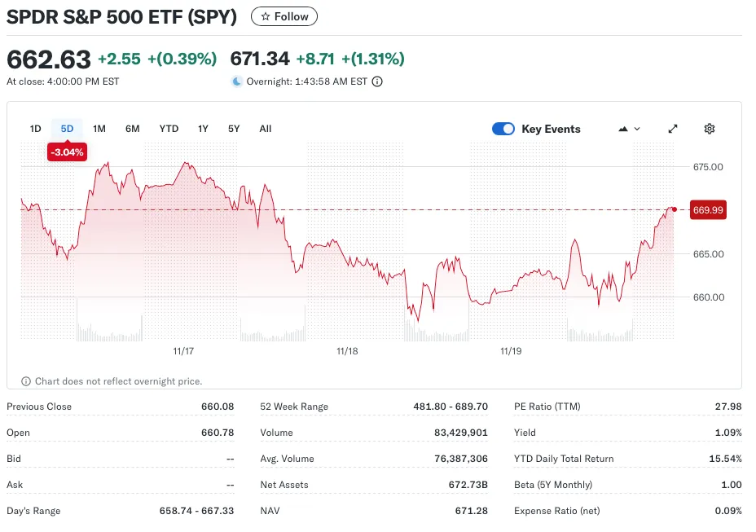Select the 5D time range
The width and height of the screenshot is (756, 532).
click(67, 129)
